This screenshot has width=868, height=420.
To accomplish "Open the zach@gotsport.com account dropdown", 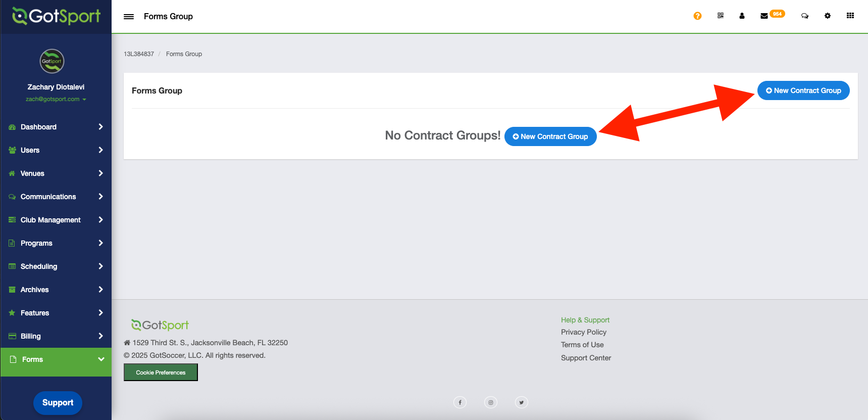I will [x=56, y=99].
